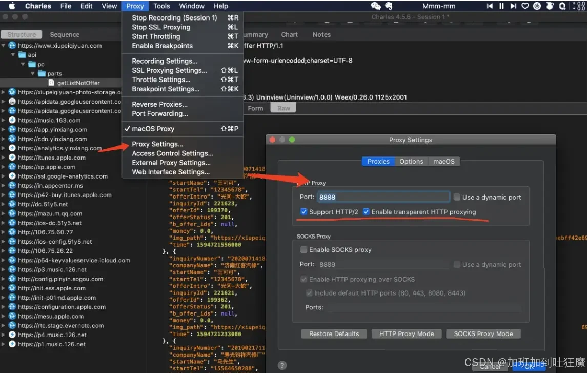Click the host icon beside mesu.apple.com
The height and width of the screenshot is (373, 588).
[12, 316]
